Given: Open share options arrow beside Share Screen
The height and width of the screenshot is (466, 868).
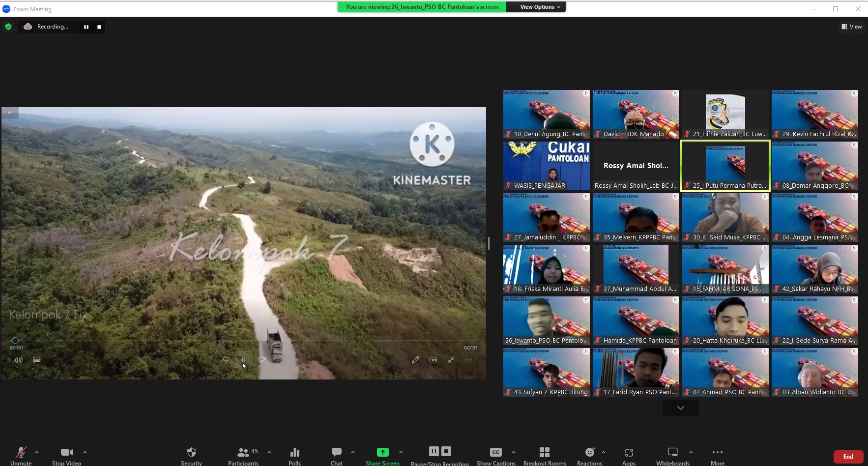Looking at the screenshot, I should coord(401,452).
